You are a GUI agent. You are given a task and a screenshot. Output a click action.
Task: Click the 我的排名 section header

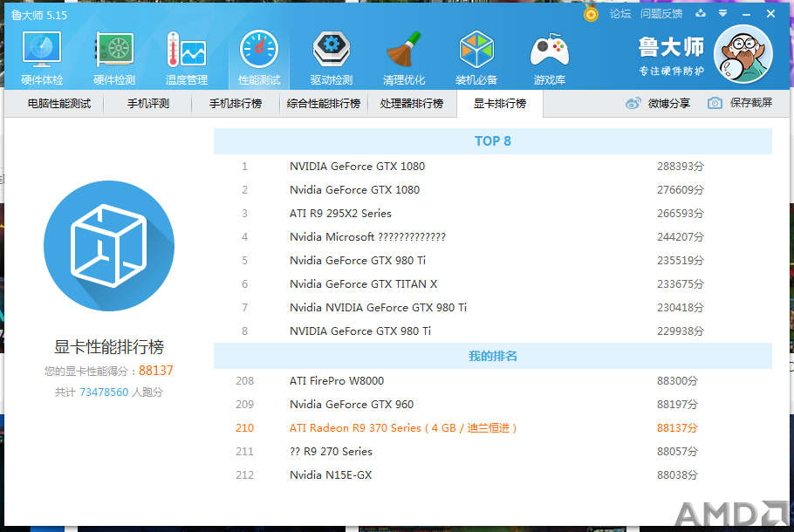coord(493,356)
